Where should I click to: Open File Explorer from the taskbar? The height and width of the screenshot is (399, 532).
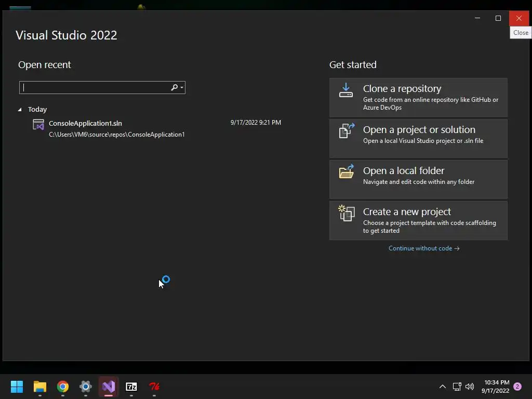pos(39,387)
